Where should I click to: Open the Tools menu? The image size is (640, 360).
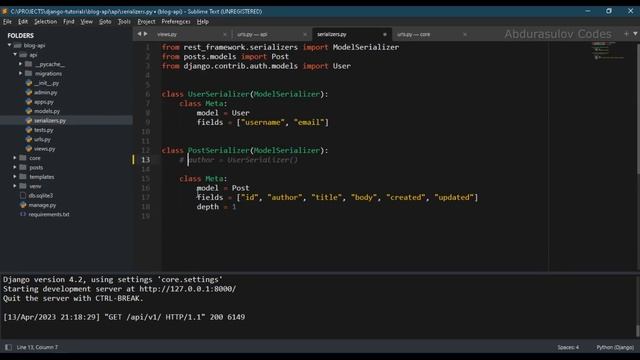click(x=124, y=22)
